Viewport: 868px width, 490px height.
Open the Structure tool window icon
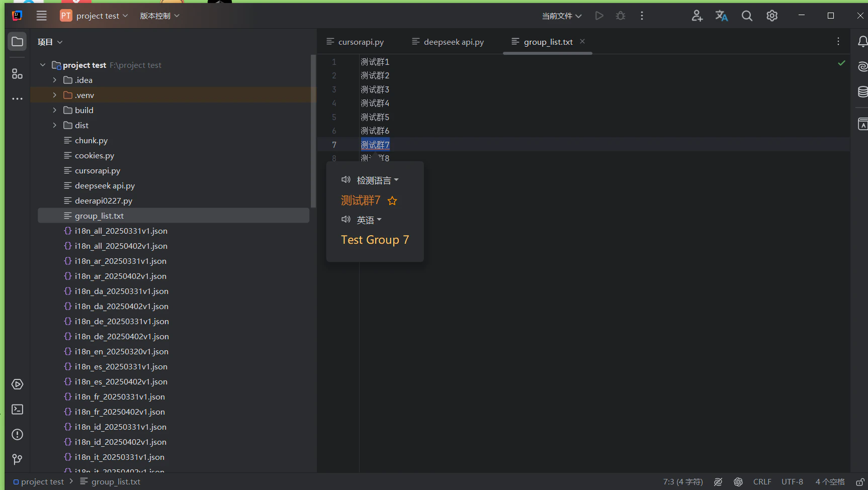point(17,74)
